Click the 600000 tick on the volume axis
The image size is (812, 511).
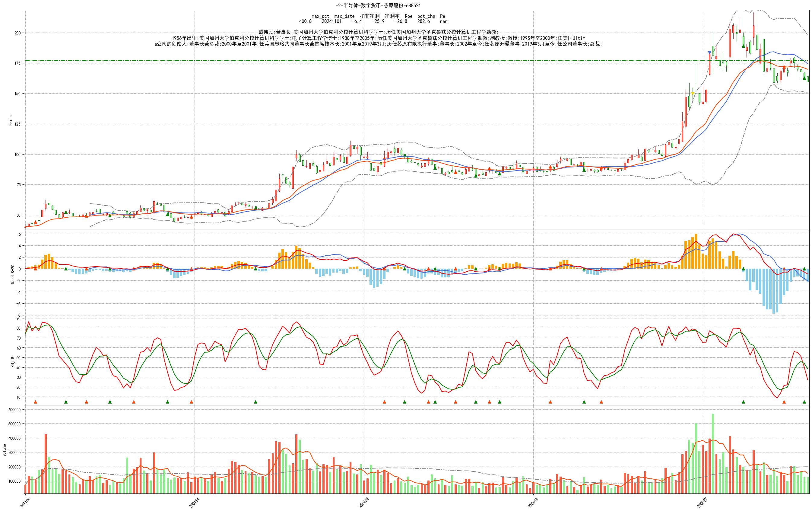(14, 410)
